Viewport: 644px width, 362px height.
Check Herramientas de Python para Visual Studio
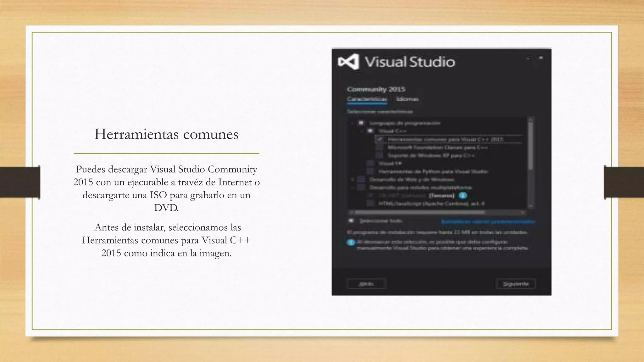370,172
